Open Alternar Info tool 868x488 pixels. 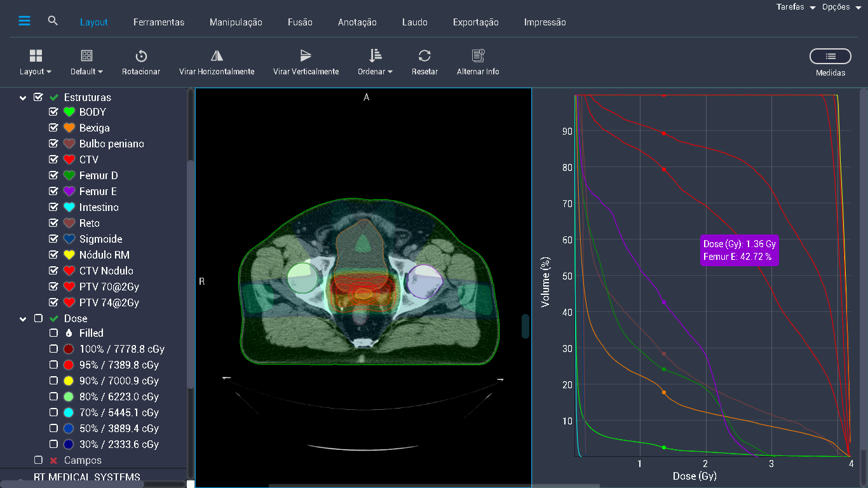(x=477, y=61)
